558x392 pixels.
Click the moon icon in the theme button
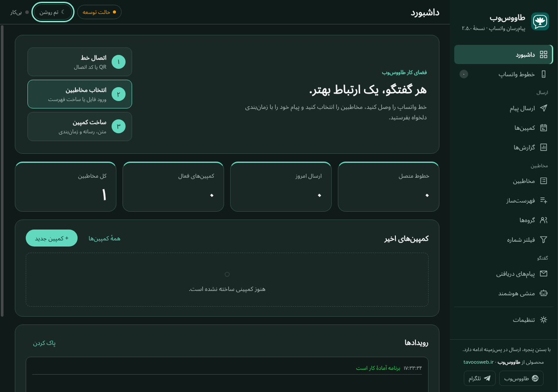click(x=63, y=12)
